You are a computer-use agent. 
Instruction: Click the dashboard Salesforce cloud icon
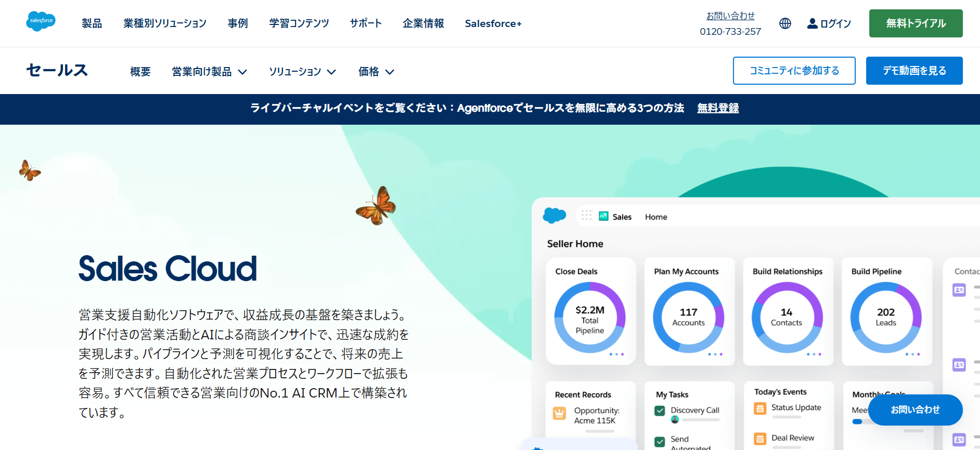pos(555,215)
